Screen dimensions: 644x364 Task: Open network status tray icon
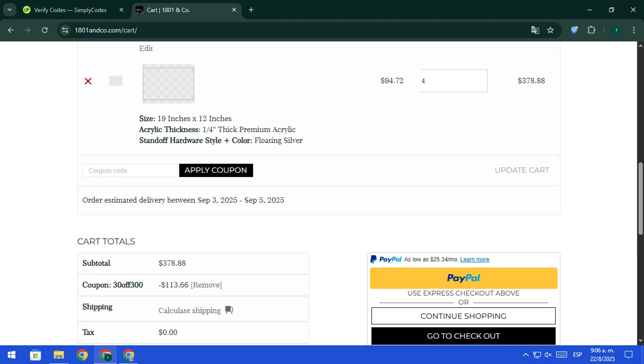pos(537,355)
